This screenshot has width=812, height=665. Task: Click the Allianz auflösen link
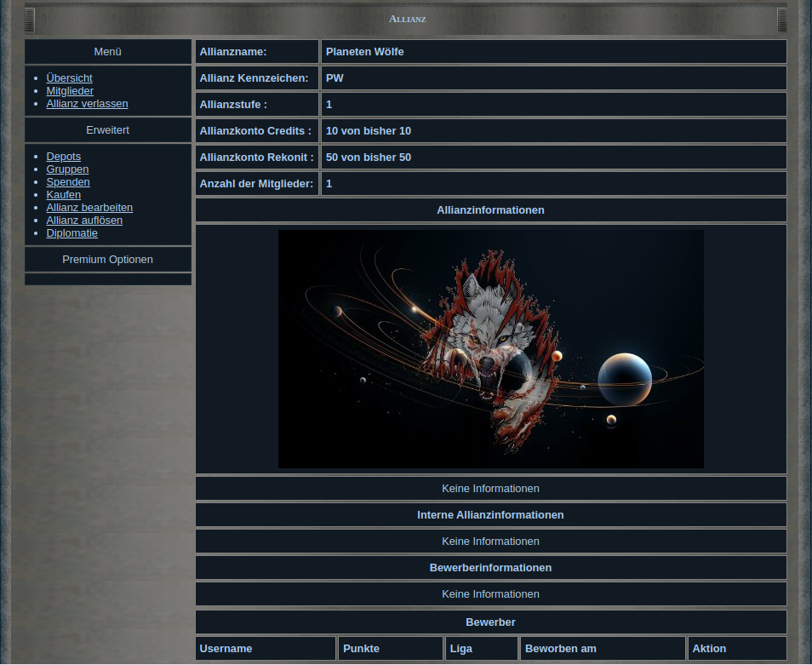(84, 221)
